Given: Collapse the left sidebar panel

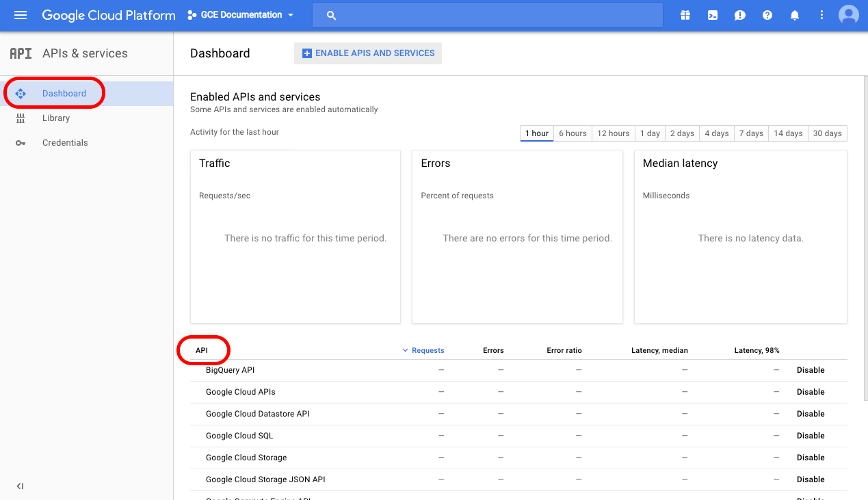Looking at the screenshot, I should click(x=20, y=486).
